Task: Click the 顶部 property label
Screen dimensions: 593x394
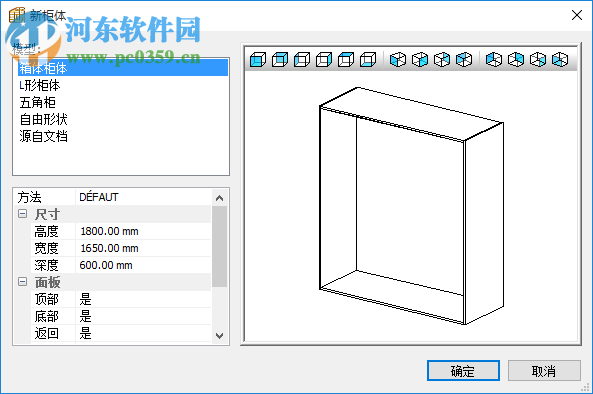Action: click(x=47, y=299)
